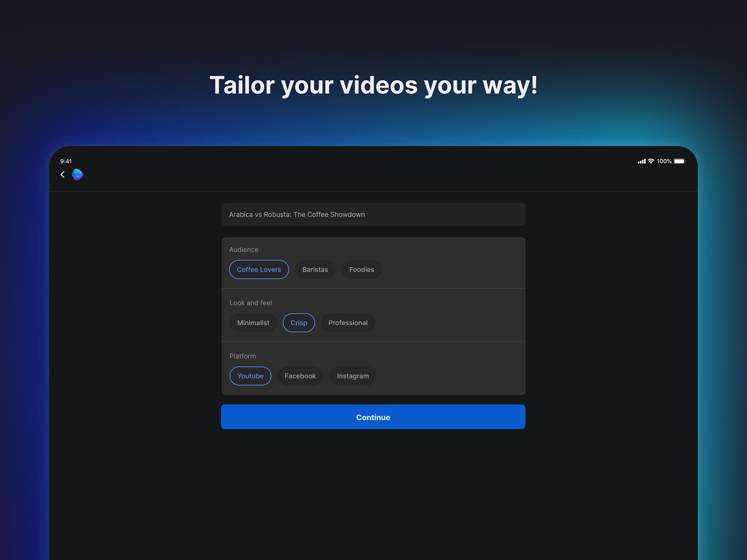Viewport: 747px width, 560px height.
Task: Tap the Coffee Lovers audience tag icon
Action: [x=259, y=269]
